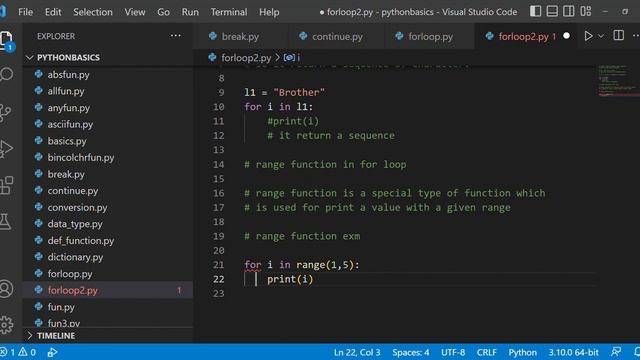Image resolution: width=640 pixels, height=360 pixels.
Task: Open the File menu
Action: coord(25,12)
